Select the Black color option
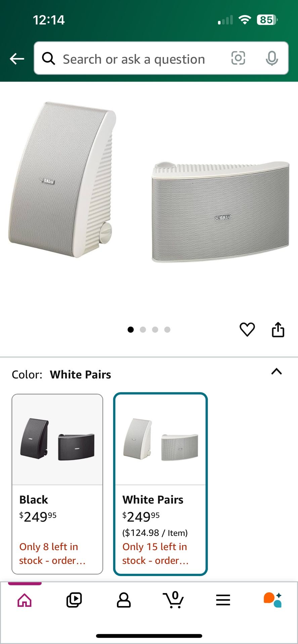 tap(57, 484)
